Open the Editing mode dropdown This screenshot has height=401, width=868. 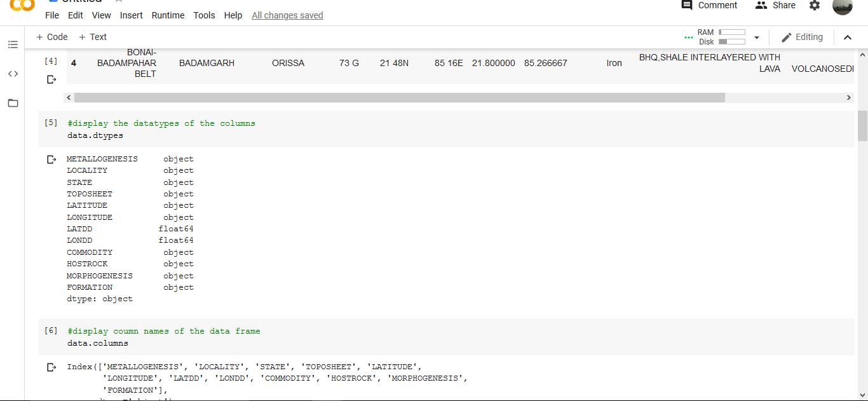[802, 37]
